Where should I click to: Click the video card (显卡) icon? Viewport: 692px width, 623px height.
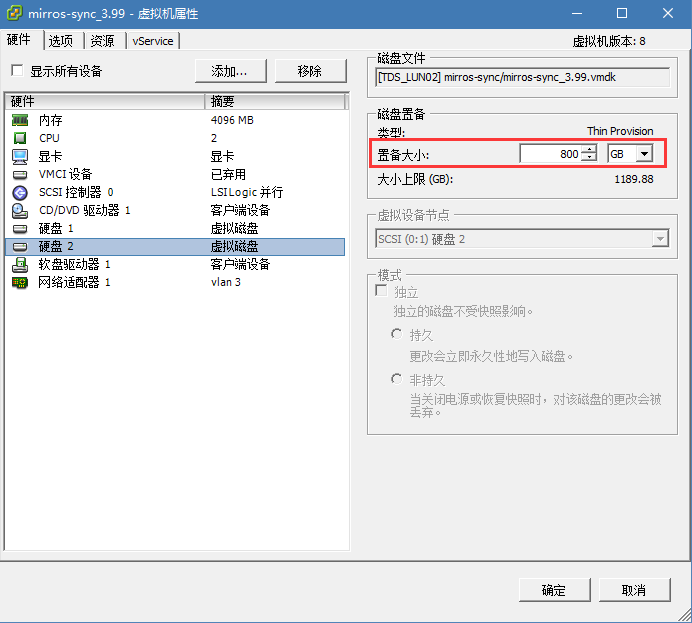point(20,156)
